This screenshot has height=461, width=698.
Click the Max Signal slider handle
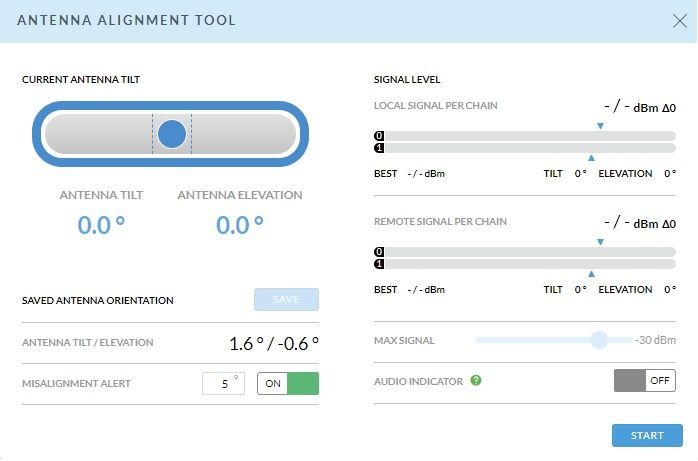[x=599, y=340]
